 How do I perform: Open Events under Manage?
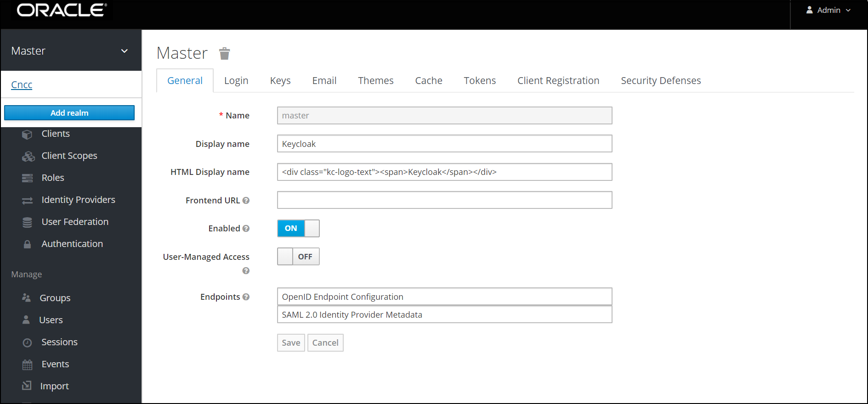pos(55,364)
